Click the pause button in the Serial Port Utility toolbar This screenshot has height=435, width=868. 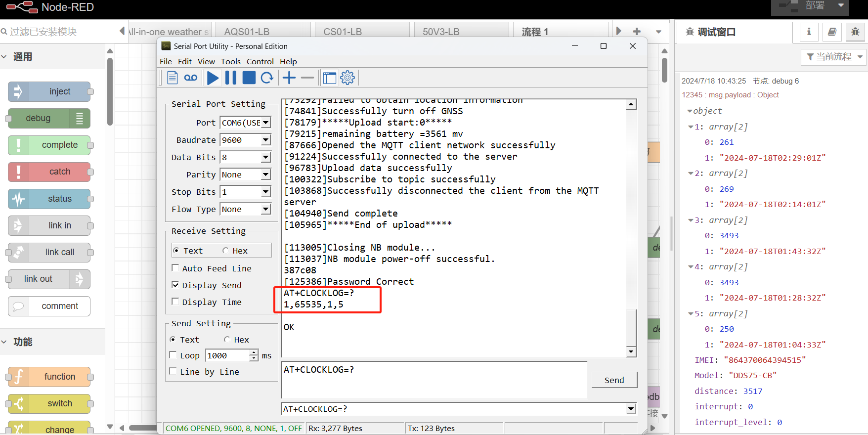coord(231,78)
